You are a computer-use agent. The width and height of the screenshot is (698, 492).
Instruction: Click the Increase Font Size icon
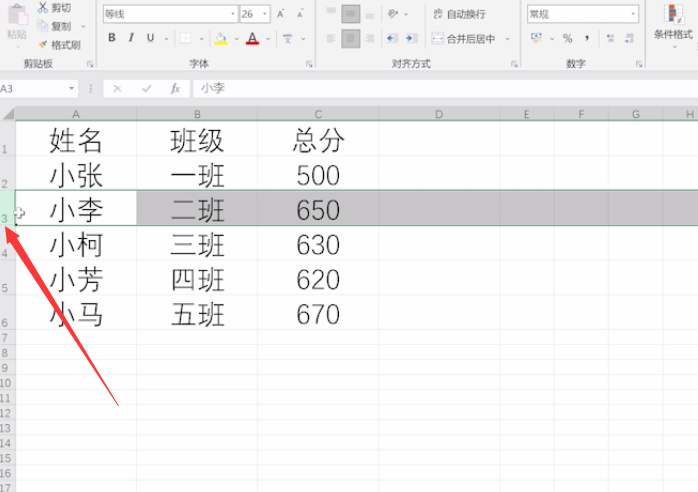click(280, 15)
